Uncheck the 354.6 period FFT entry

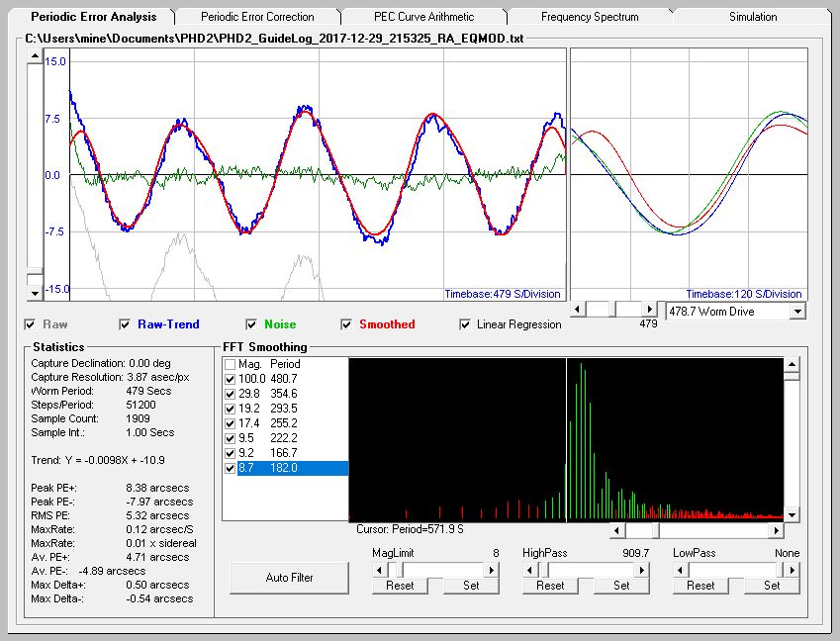231,394
